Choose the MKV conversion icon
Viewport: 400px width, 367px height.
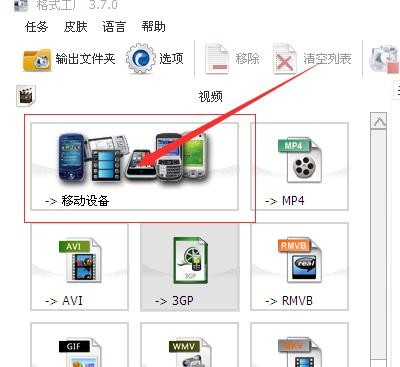pyautogui.click(x=299, y=353)
